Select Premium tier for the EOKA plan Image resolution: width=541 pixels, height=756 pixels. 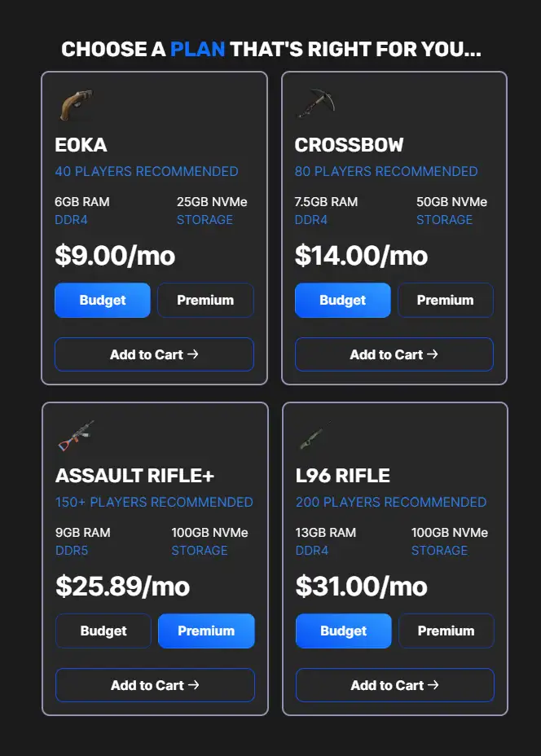click(205, 300)
